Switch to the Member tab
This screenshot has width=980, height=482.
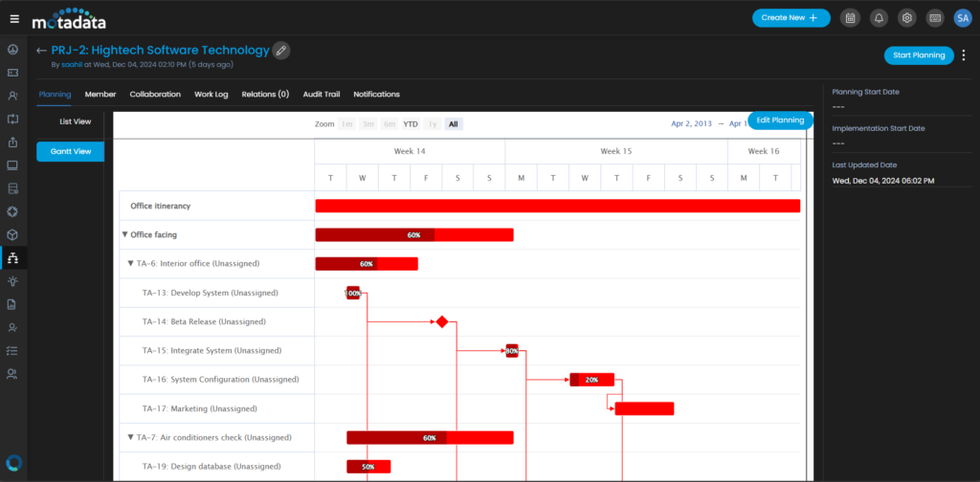(100, 95)
